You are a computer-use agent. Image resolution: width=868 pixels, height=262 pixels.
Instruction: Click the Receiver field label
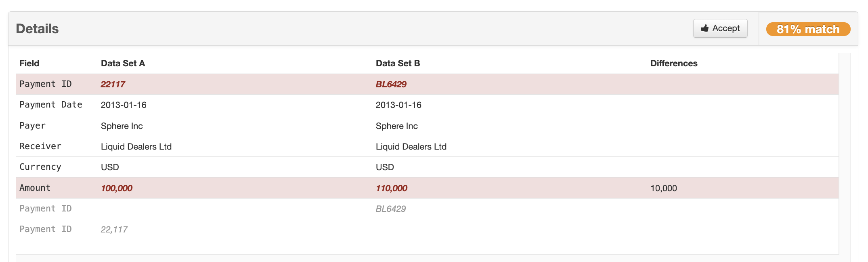click(40, 146)
